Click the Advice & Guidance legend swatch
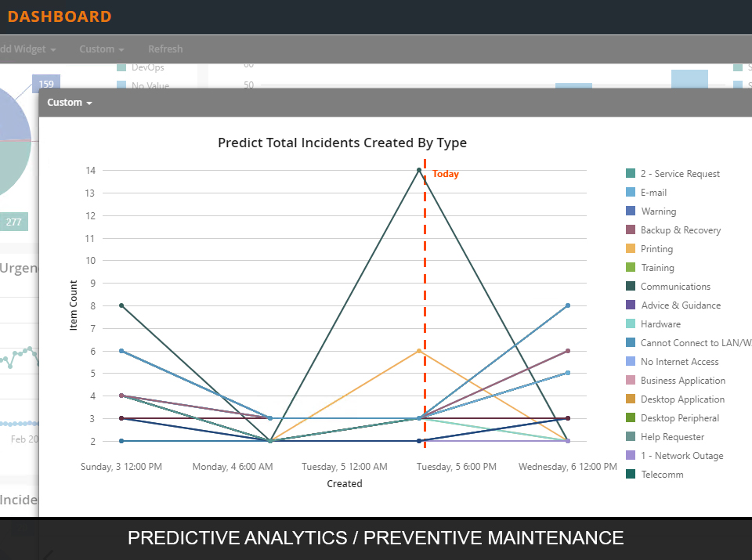Image resolution: width=752 pixels, height=560 pixels. coord(631,305)
